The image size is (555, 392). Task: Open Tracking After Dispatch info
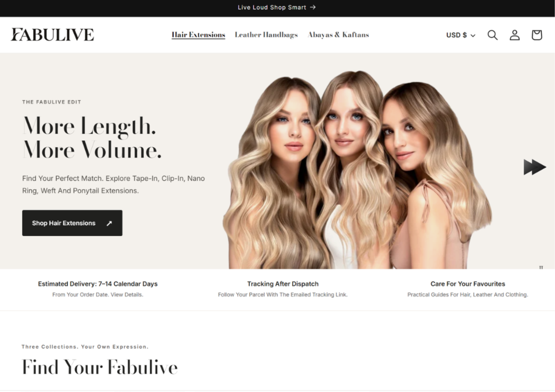tap(283, 284)
